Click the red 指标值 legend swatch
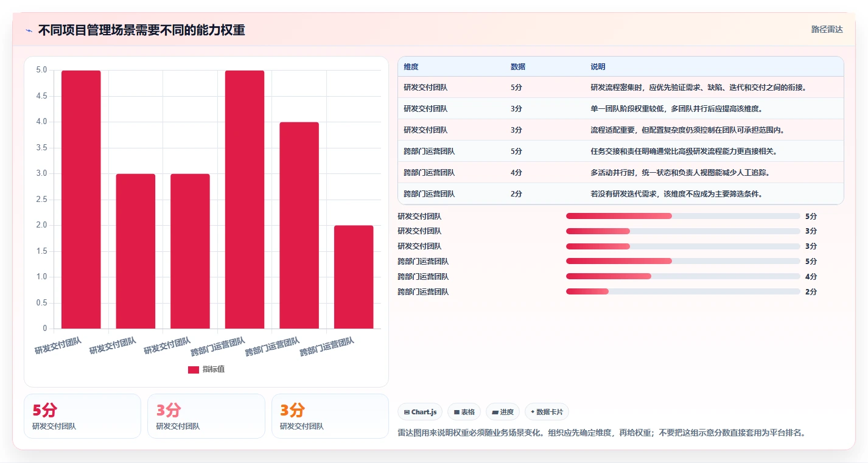The width and height of the screenshot is (868, 463). (194, 369)
